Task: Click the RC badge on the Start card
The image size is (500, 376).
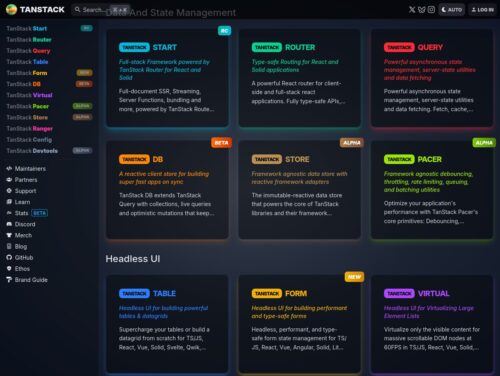Action: pos(224,31)
